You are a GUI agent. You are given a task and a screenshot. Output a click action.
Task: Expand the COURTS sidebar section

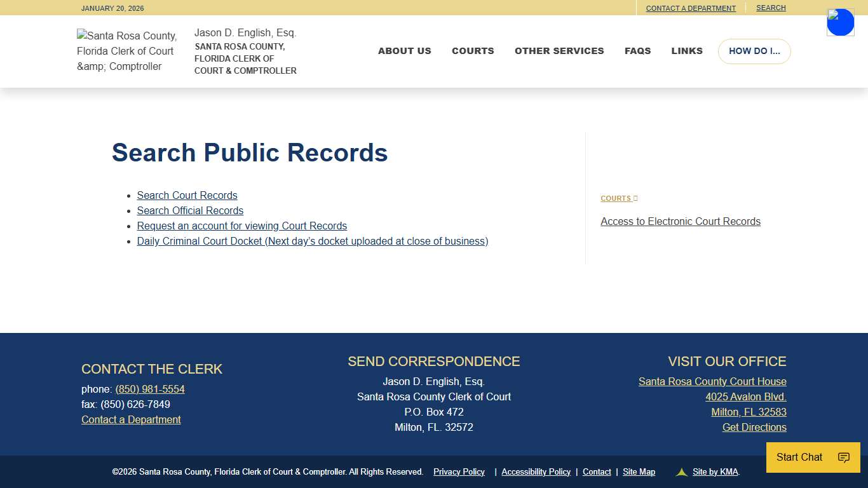(x=617, y=198)
